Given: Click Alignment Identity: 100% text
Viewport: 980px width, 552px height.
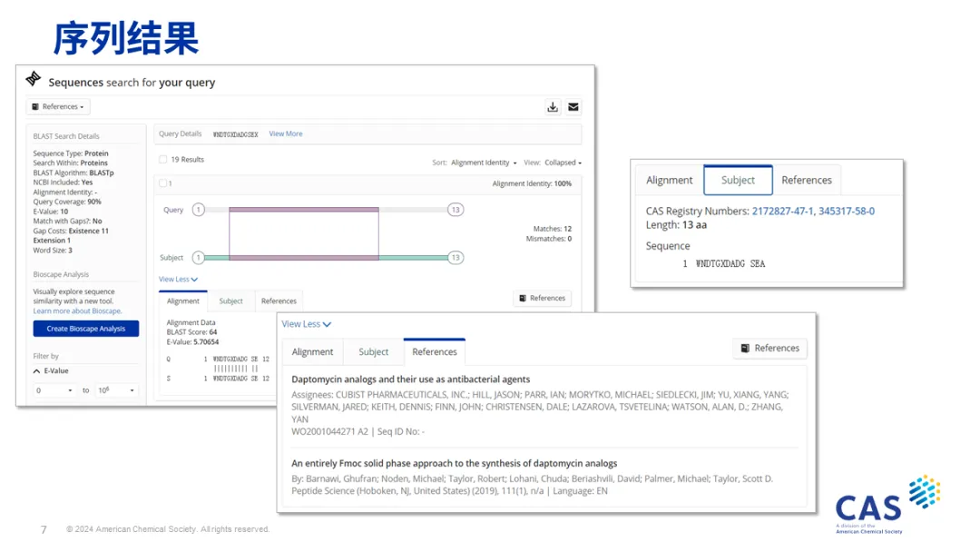Looking at the screenshot, I should click(532, 183).
